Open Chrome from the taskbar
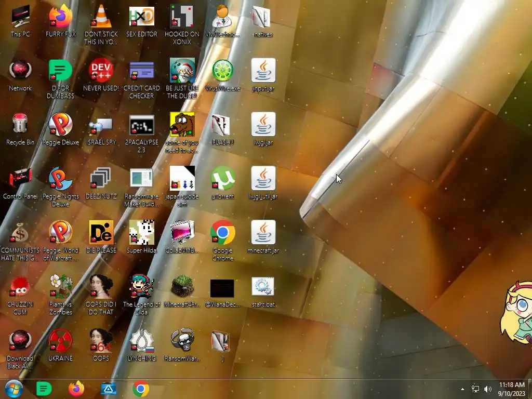Screen dimensions: 532x399 pyautogui.click(x=140, y=389)
